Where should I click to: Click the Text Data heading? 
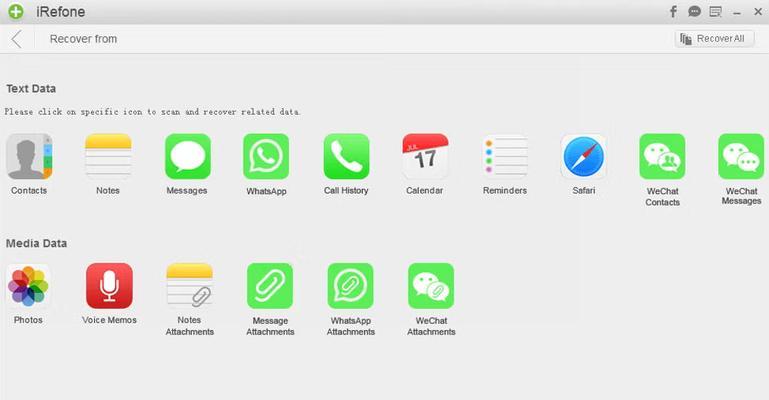pos(31,89)
